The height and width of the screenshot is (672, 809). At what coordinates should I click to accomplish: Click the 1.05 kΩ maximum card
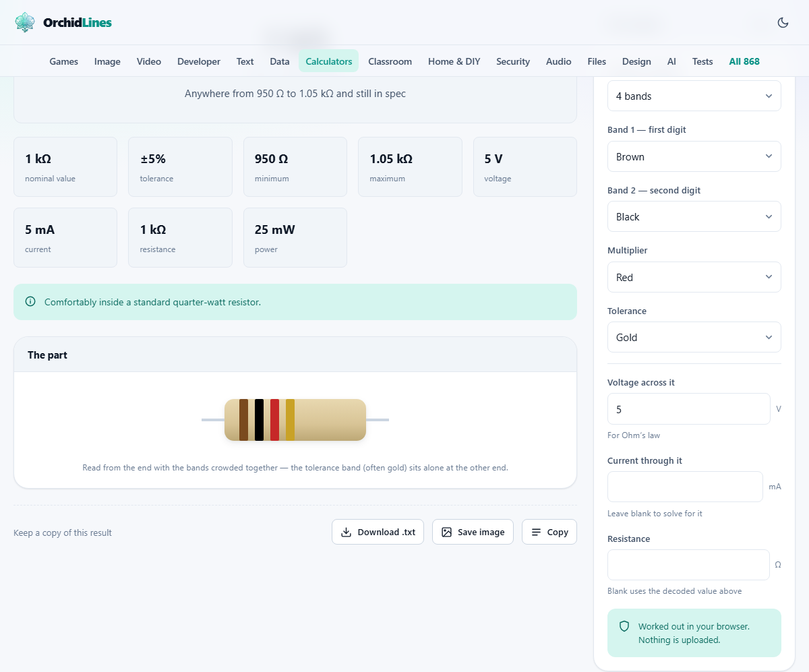click(x=410, y=167)
